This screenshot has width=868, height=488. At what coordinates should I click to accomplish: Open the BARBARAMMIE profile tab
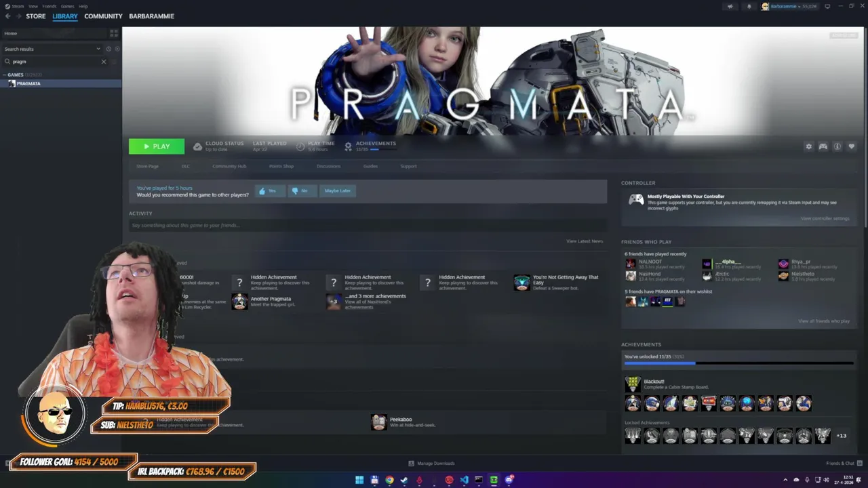(x=152, y=16)
